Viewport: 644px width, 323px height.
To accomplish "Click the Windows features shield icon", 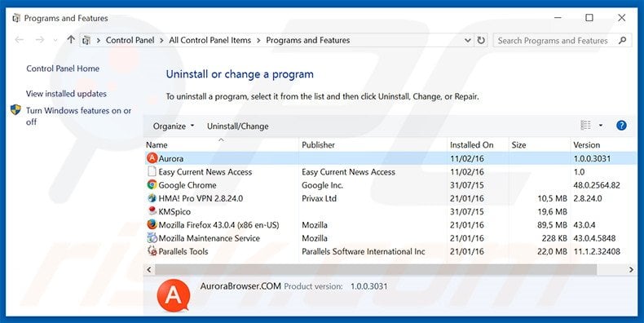I will click(15, 110).
